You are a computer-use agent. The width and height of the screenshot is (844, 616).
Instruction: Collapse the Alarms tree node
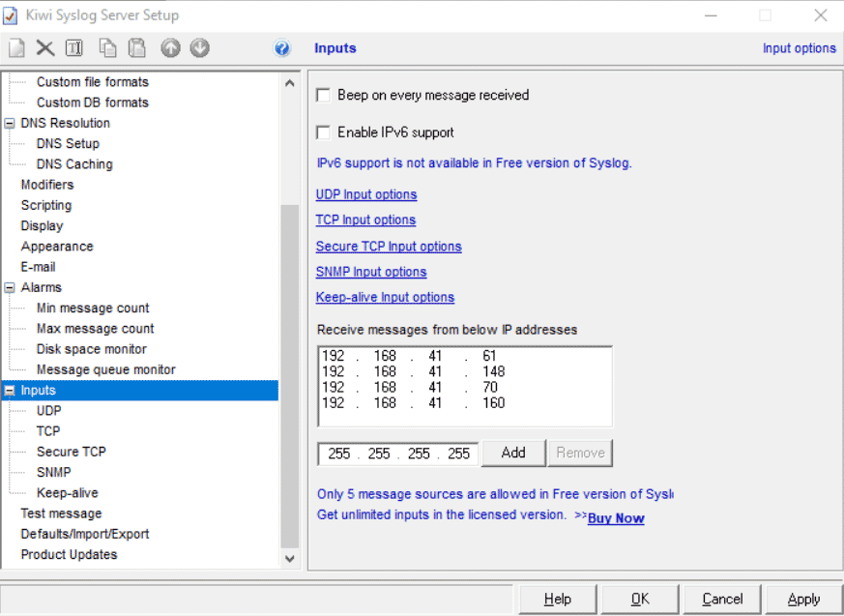10,288
